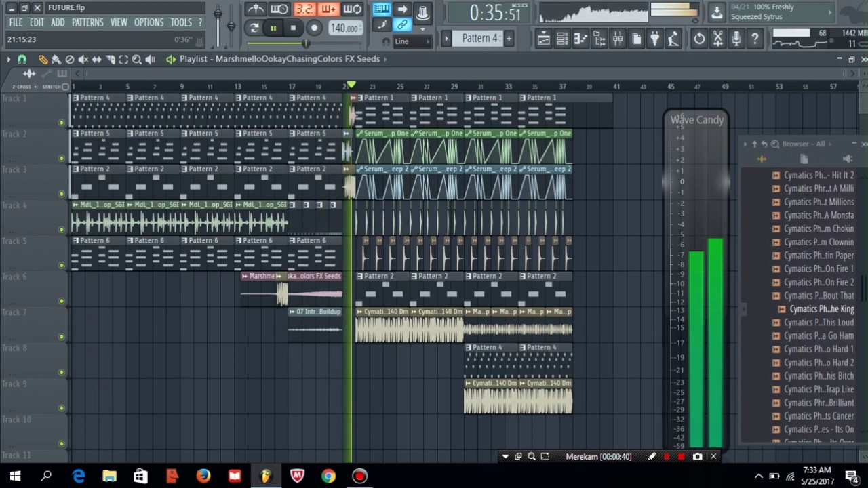Mute Track 1 with its green dot

62,123
